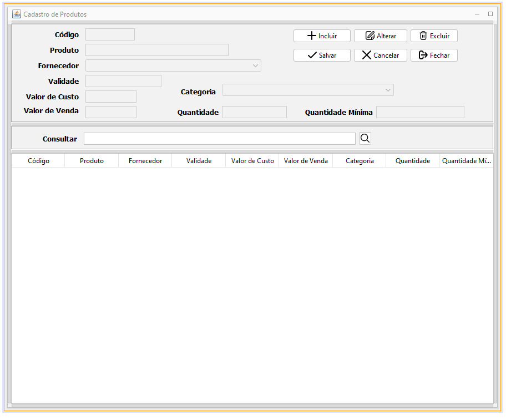Image resolution: width=506 pixels, height=420 pixels.
Task: Click the magnifier search icon beside Consultar
Action: click(365, 138)
